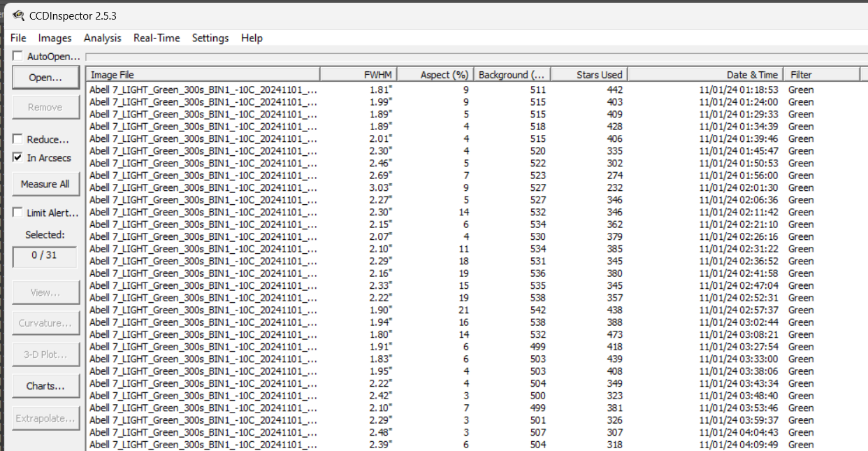Toggle the Reduce checkbox
The width and height of the screenshot is (868, 451).
18,139
